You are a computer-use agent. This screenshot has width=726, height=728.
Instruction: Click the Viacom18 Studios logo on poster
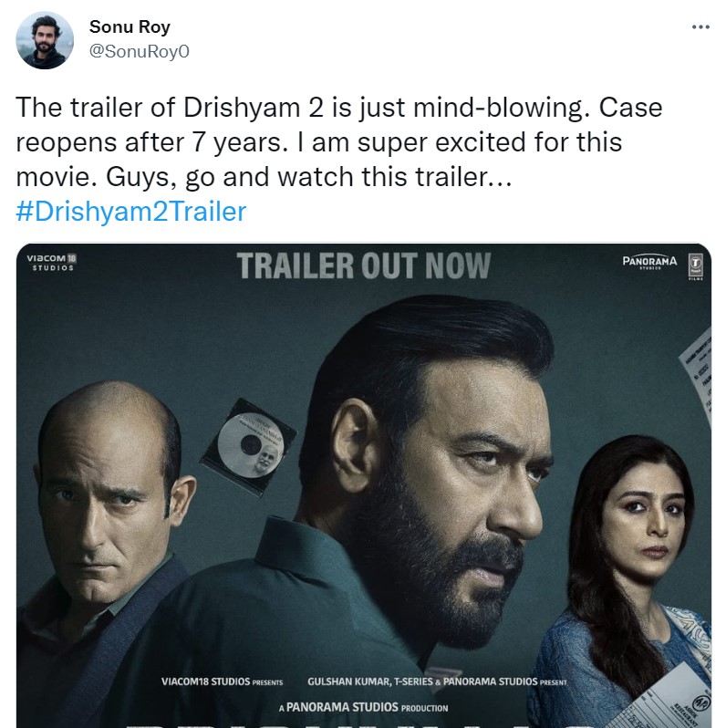pyautogui.click(x=52, y=262)
